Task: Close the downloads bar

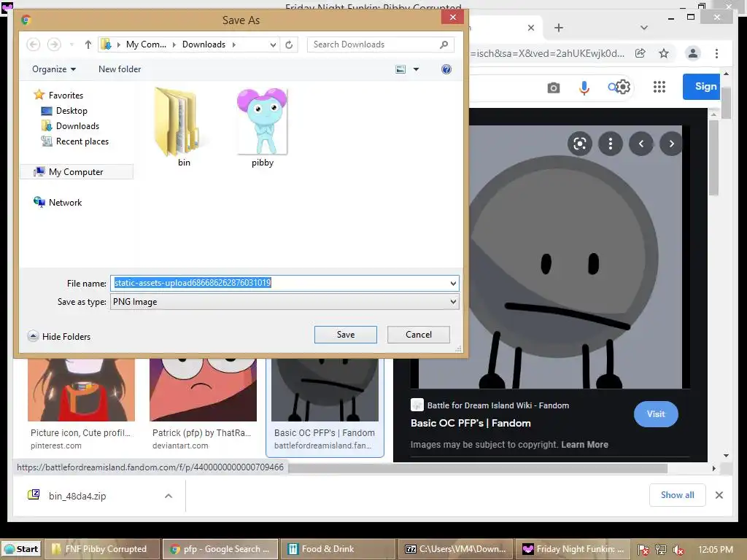Action: tap(719, 495)
